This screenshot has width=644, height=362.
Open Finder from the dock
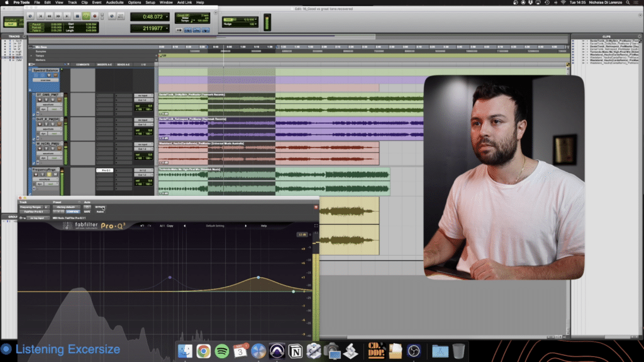(x=185, y=351)
